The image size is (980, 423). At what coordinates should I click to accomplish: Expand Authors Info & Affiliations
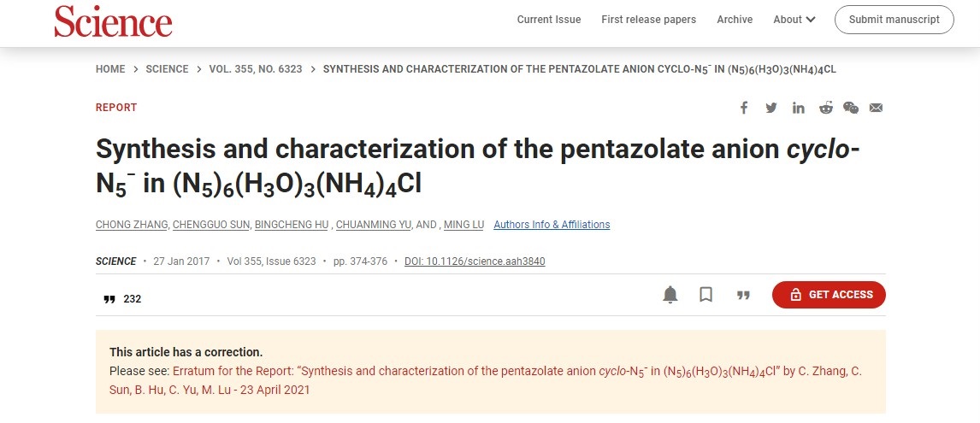click(552, 225)
